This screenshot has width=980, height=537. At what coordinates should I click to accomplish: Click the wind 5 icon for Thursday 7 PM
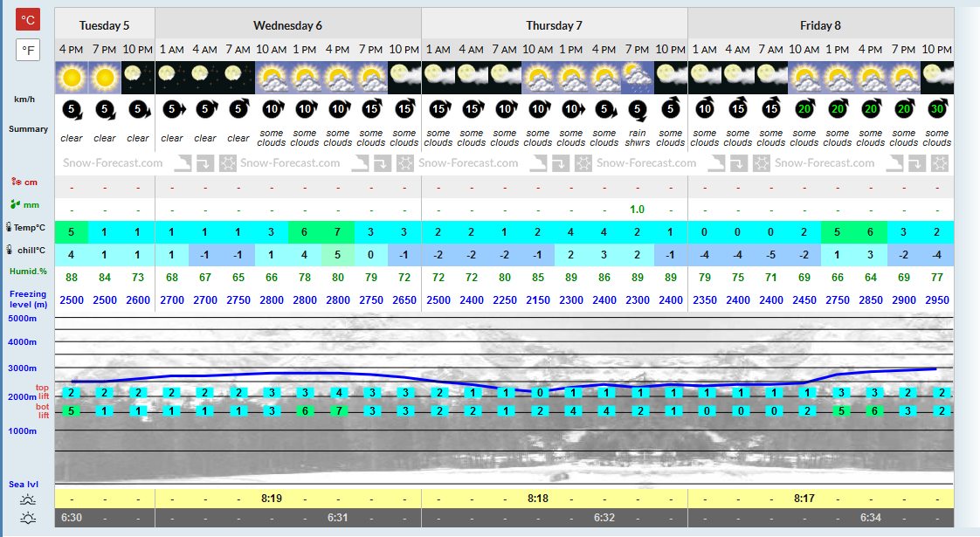(x=638, y=110)
